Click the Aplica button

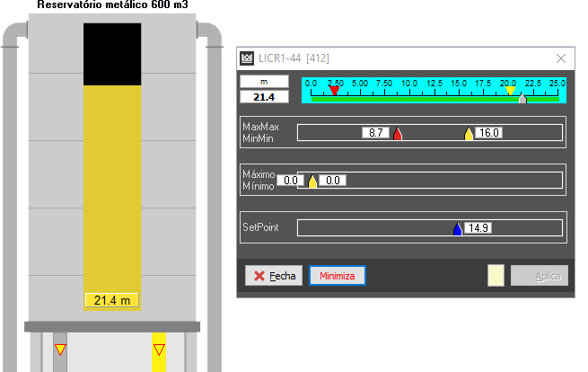pyautogui.click(x=540, y=276)
